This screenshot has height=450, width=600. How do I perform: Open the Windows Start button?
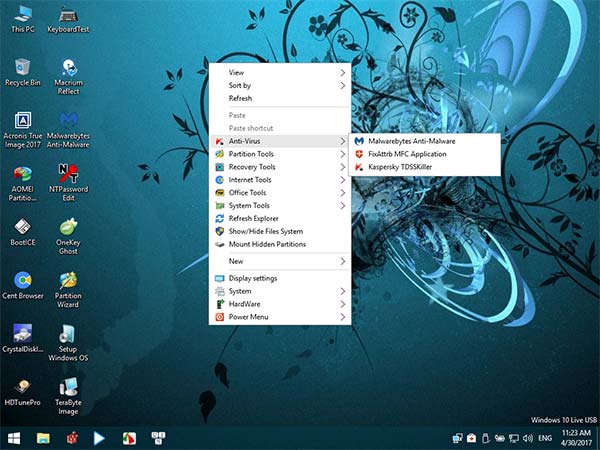tap(14, 438)
